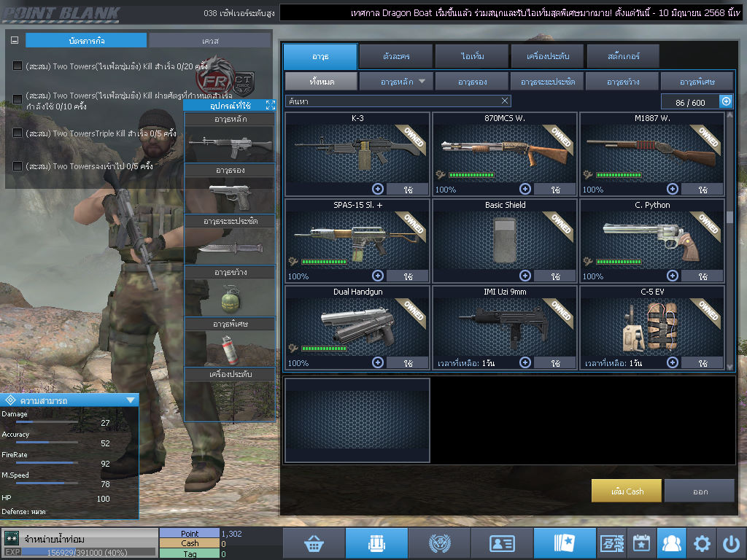Open the shop basket icon
Screen dimensions: 747x560
314,543
